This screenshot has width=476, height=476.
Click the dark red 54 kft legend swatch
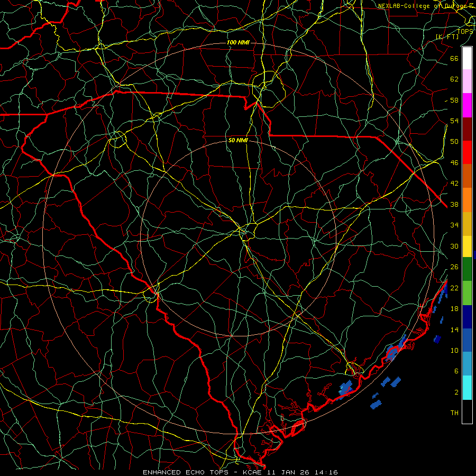pos(467,129)
